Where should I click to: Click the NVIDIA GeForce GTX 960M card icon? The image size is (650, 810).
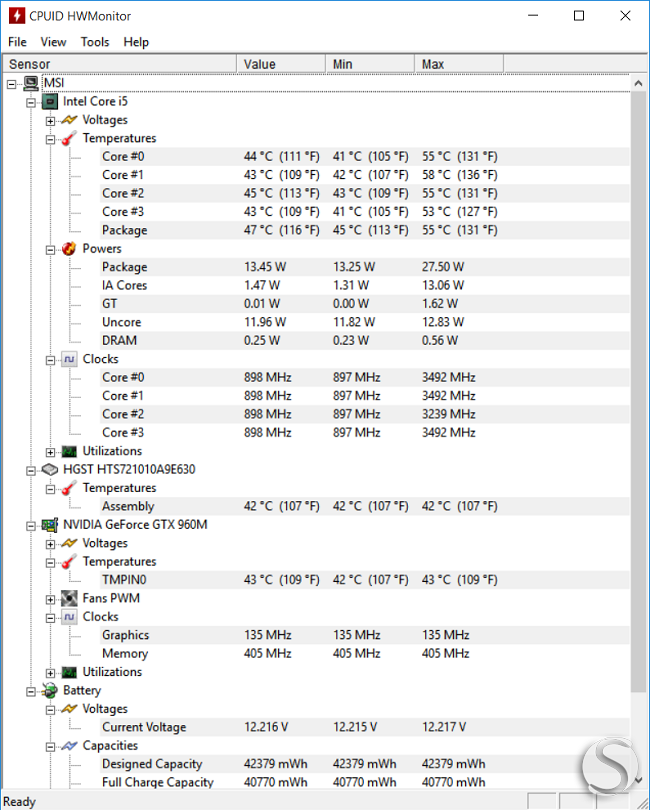point(50,525)
